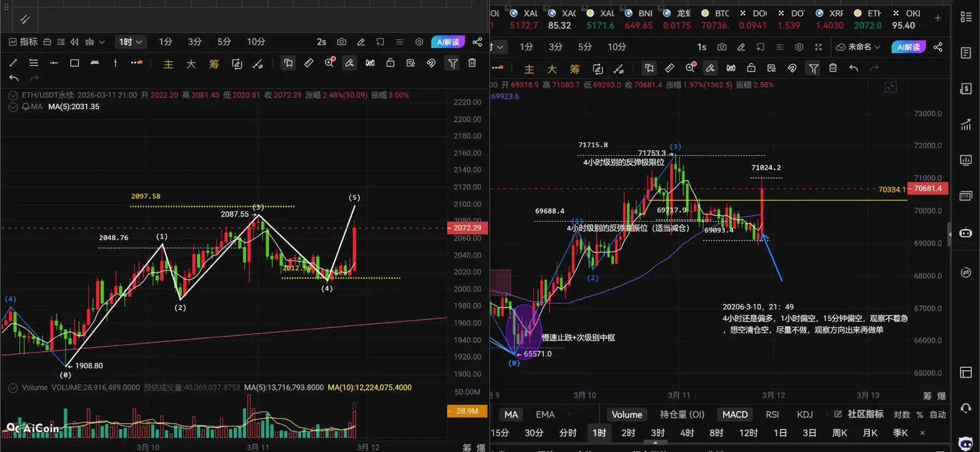Open the news document icon in right sidebar
Viewport: 980px width, 452px height.
tap(966, 53)
